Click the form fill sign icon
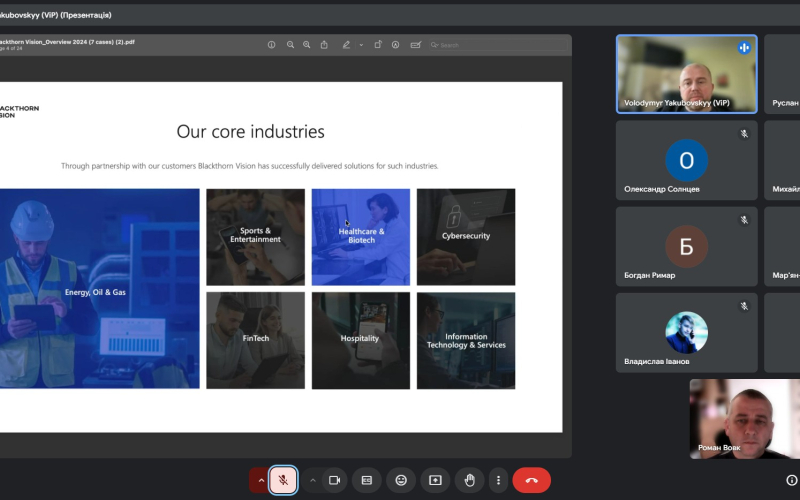Screen dimensions: 800x500 (416, 45)
